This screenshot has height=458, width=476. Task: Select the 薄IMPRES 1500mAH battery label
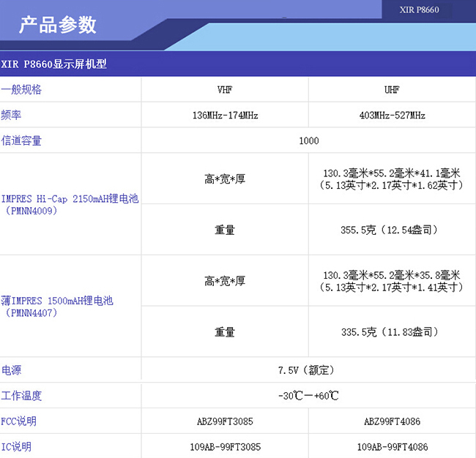click(x=57, y=307)
